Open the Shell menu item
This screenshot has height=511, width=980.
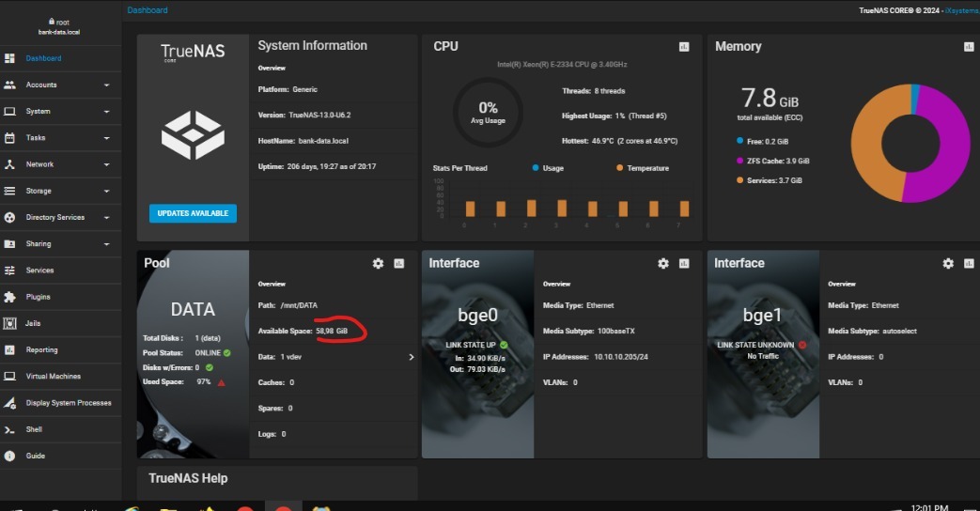coord(34,429)
